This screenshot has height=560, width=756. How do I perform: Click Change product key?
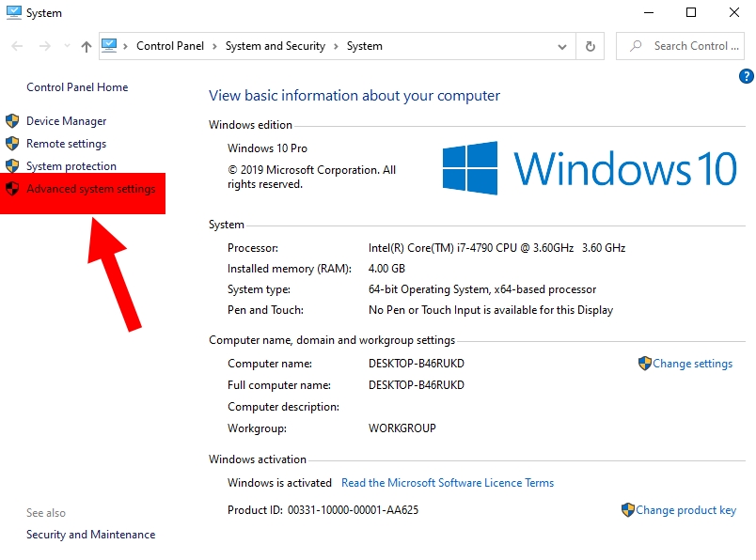point(685,510)
